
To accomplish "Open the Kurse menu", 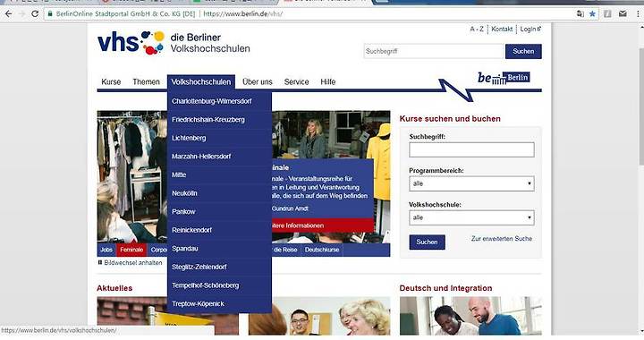I will pos(111,81).
